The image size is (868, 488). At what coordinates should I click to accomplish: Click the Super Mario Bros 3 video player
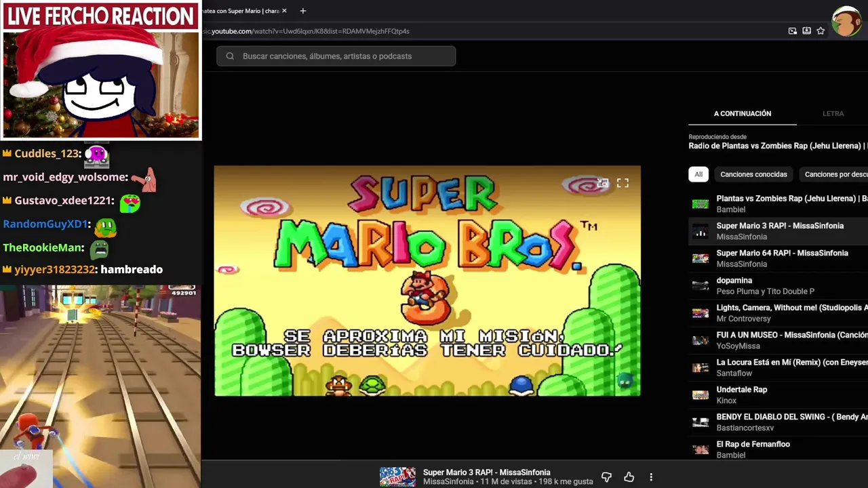[427, 281]
